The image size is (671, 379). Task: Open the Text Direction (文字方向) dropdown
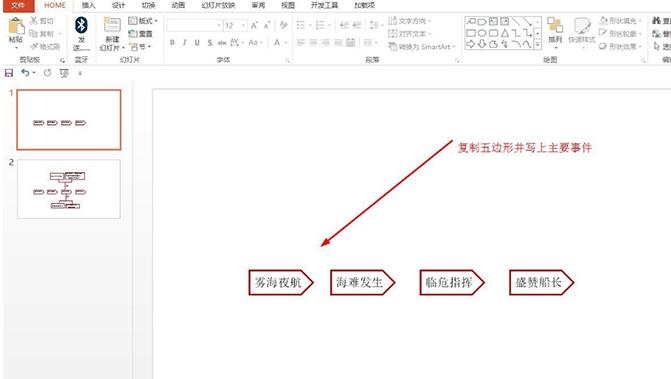point(410,21)
